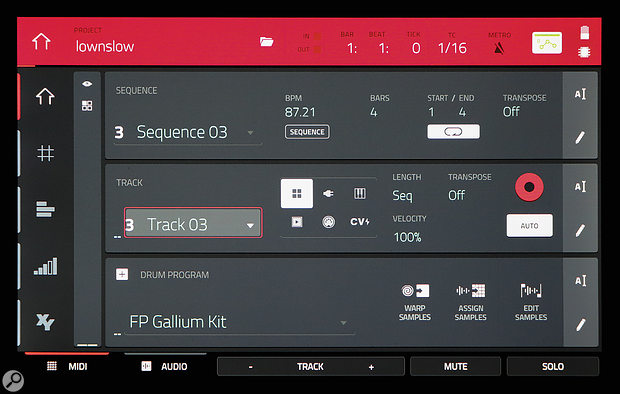This screenshot has height=394, width=620.
Task: Set the BAR position value
Action: coord(352,48)
